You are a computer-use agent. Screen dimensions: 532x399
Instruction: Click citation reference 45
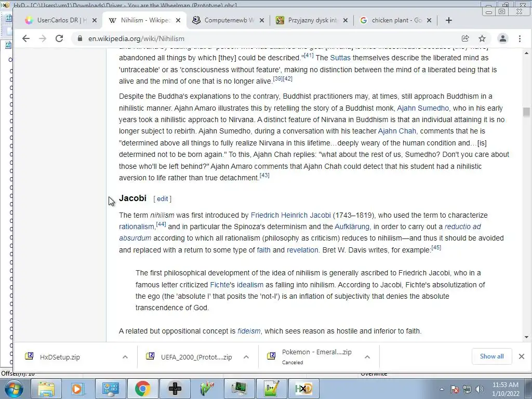tap(436, 248)
